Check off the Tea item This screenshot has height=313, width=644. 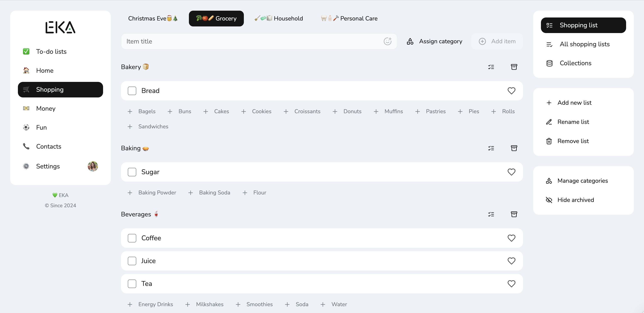tap(132, 284)
